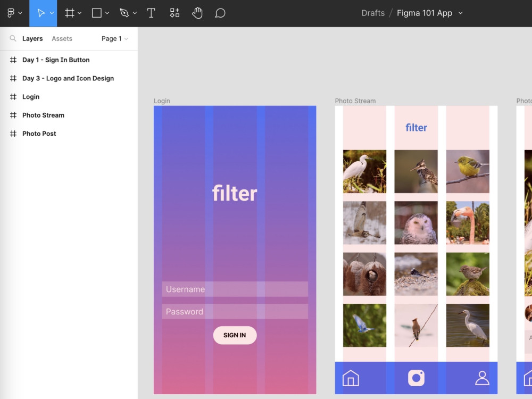Select the yellow warbler bird thumbnail
The width and height of the screenshot is (532, 399).
[468, 171]
